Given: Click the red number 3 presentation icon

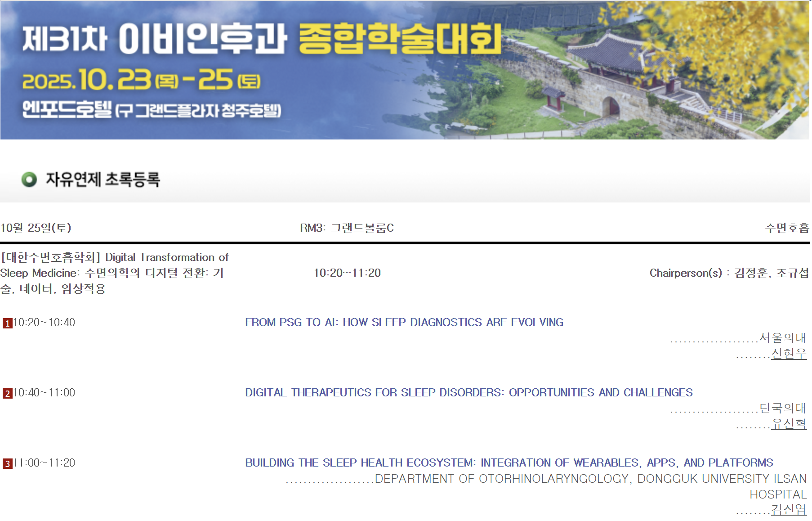Looking at the screenshot, I should [x=7, y=464].
